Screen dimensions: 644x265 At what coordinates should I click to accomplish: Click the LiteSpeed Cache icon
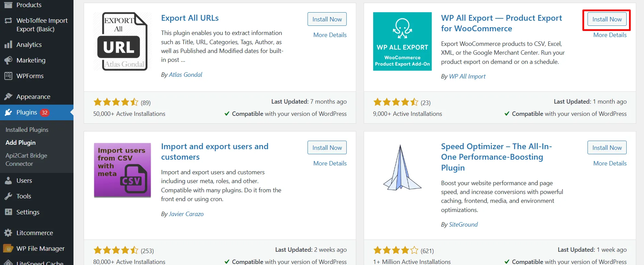[x=8, y=263]
